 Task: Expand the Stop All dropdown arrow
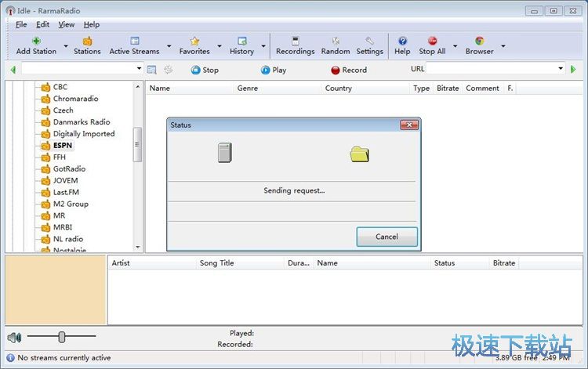click(456, 46)
